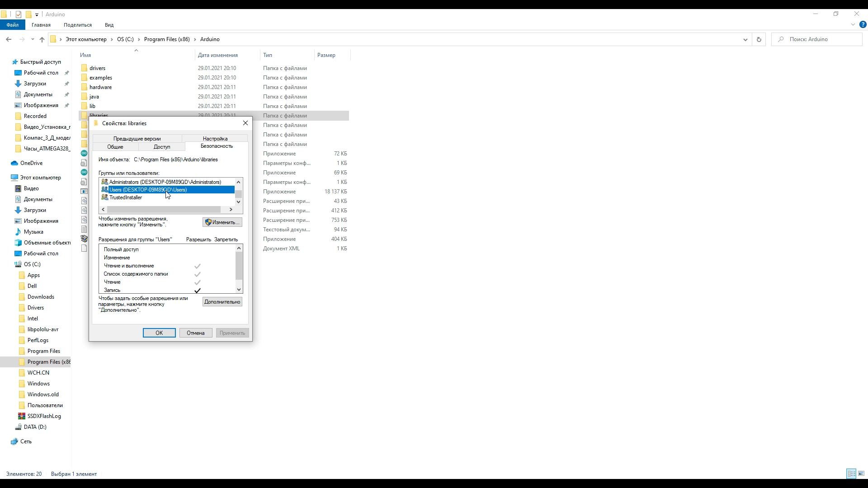Click the Изменить permissions button

(x=222, y=222)
